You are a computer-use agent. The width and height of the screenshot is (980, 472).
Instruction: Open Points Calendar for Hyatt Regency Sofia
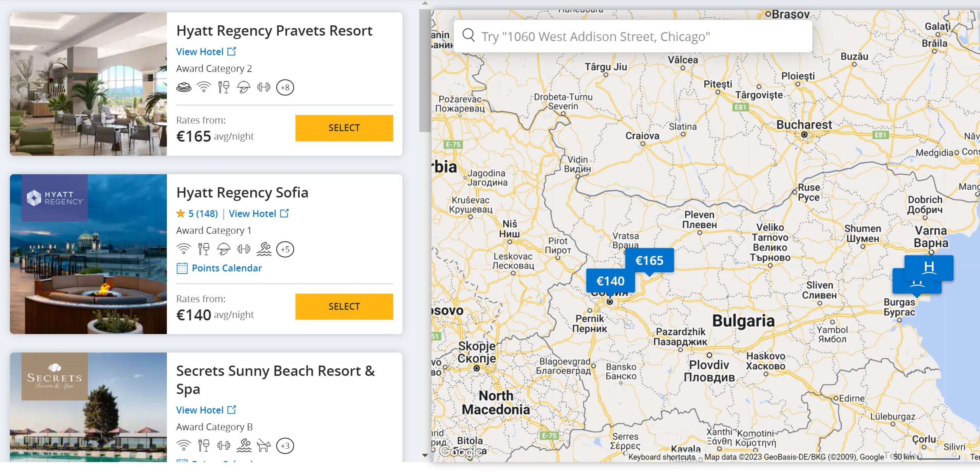(x=227, y=268)
